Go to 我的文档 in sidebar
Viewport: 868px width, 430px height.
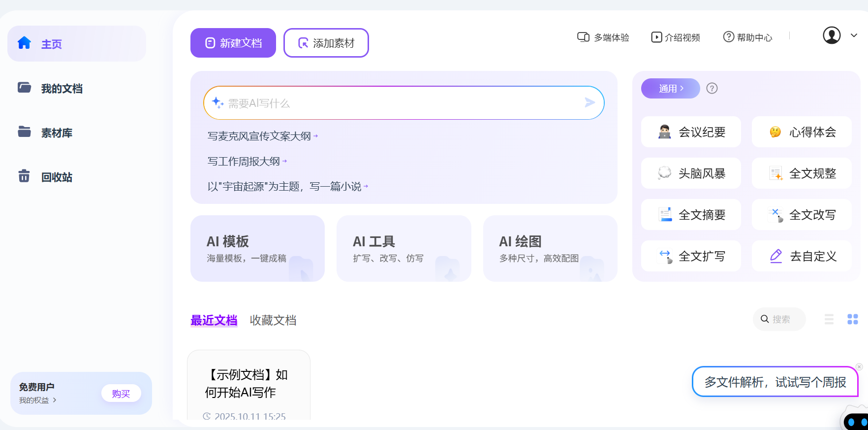(x=61, y=89)
